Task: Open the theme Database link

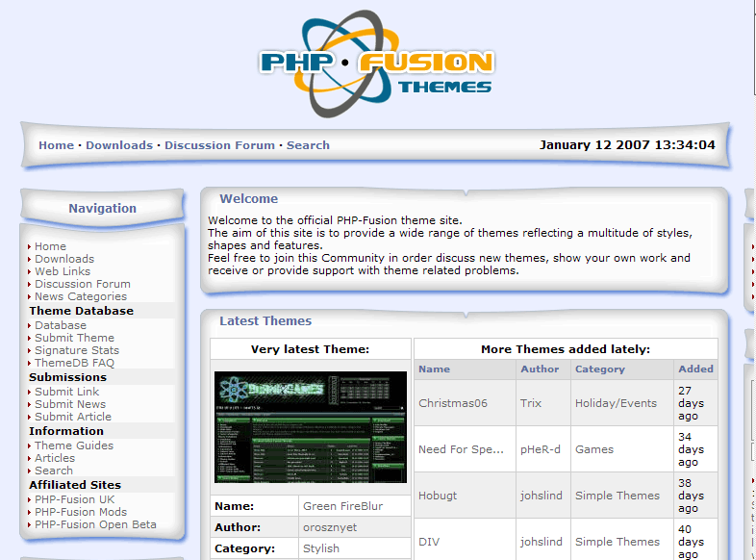Action: (x=61, y=325)
